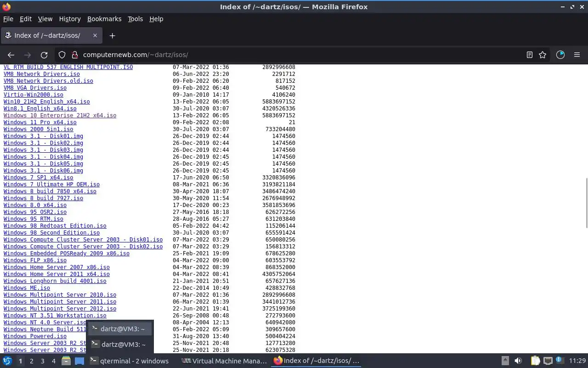588x368 pixels.
Task: Open the Bookmarks menu
Action: pos(104,19)
